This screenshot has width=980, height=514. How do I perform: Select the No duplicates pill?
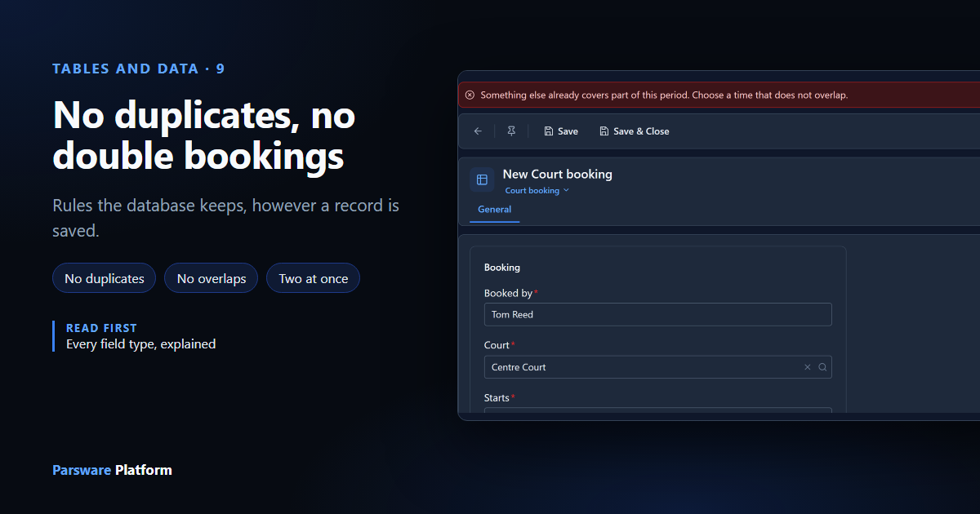coord(105,278)
